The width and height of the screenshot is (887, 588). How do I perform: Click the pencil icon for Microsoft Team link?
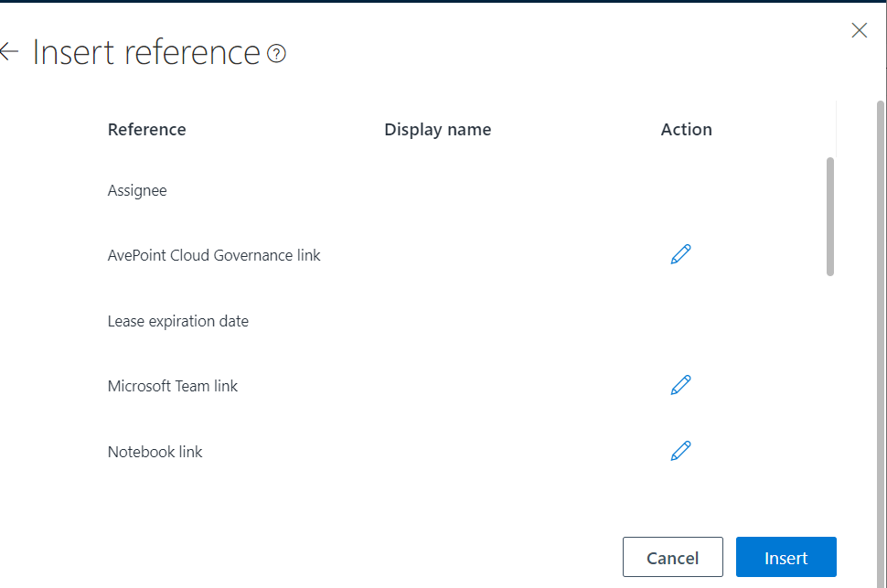[x=680, y=384]
